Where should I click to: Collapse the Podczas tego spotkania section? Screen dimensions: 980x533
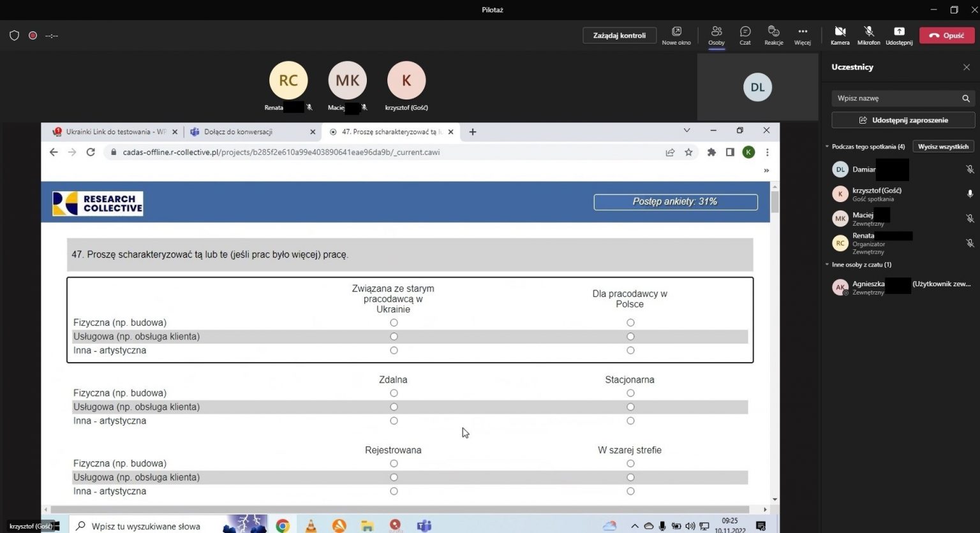pyautogui.click(x=828, y=147)
